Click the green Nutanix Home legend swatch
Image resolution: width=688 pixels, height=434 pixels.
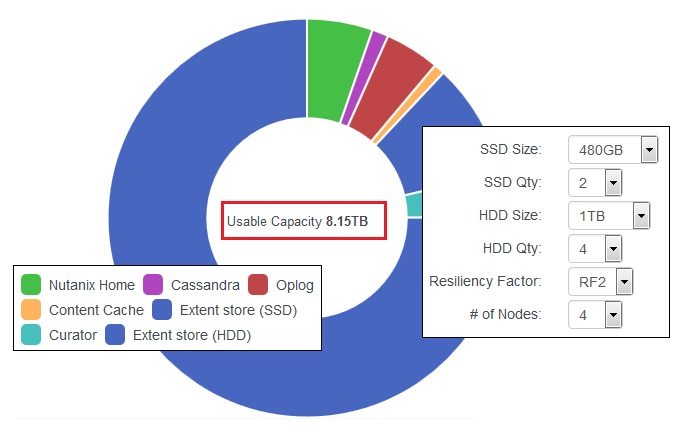(31, 284)
